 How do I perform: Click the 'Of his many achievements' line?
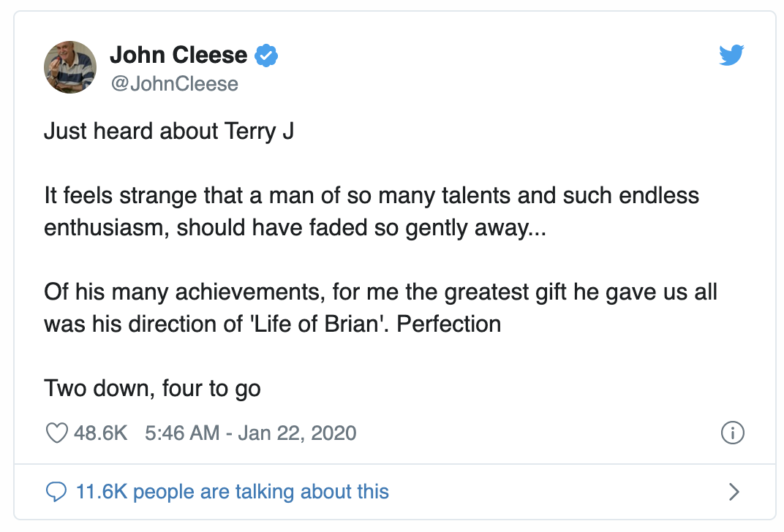pos(183,292)
